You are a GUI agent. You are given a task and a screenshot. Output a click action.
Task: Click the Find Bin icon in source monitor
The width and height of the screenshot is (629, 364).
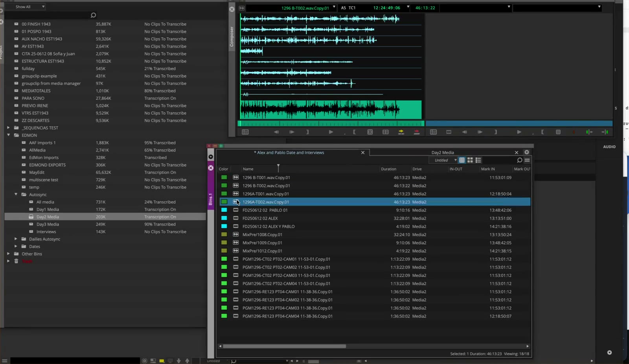[386, 132]
